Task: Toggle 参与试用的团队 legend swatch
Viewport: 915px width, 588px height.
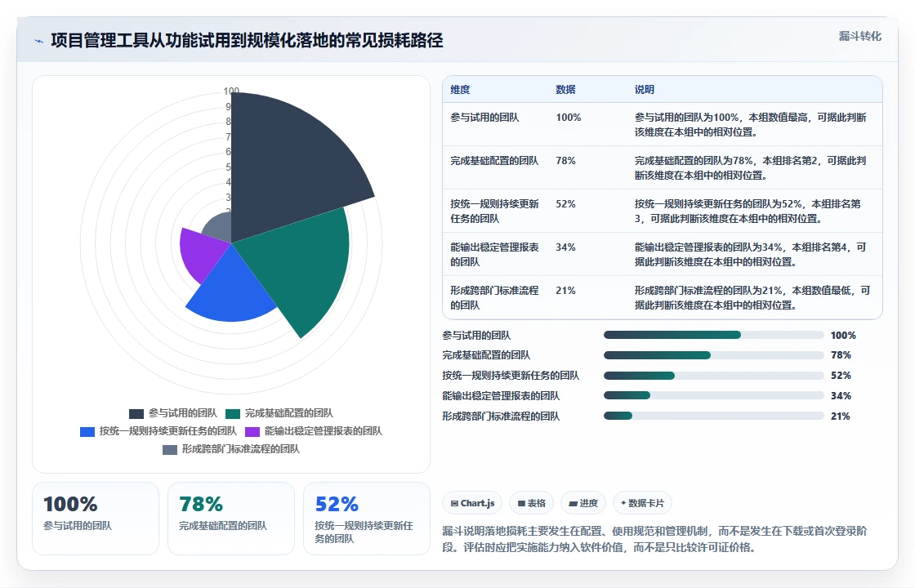Action: [136, 413]
